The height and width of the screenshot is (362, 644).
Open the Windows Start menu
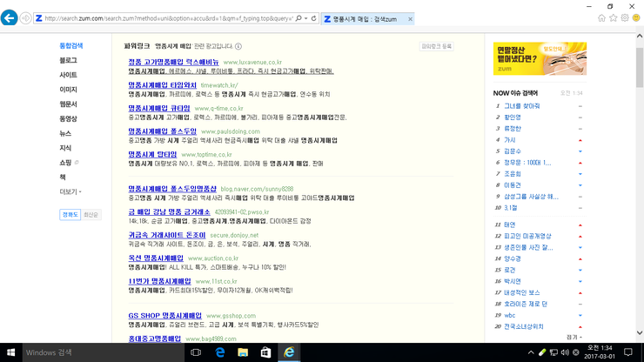(x=11, y=352)
